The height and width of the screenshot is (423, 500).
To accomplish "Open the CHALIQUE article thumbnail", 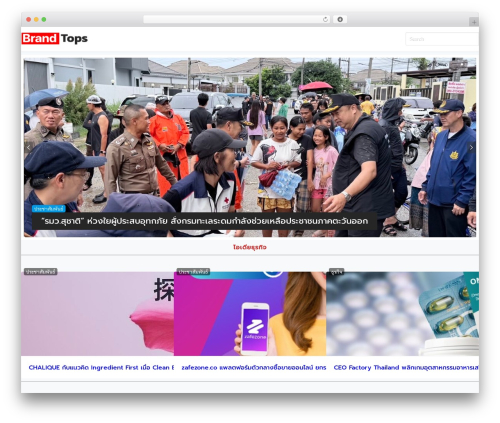I will pyautogui.click(x=98, y=314).
